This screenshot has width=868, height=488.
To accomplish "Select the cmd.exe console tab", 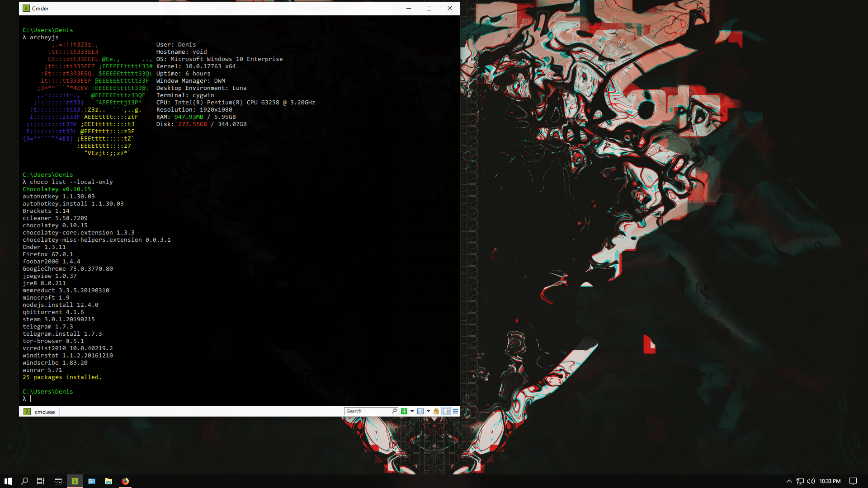I will point(40,412).
